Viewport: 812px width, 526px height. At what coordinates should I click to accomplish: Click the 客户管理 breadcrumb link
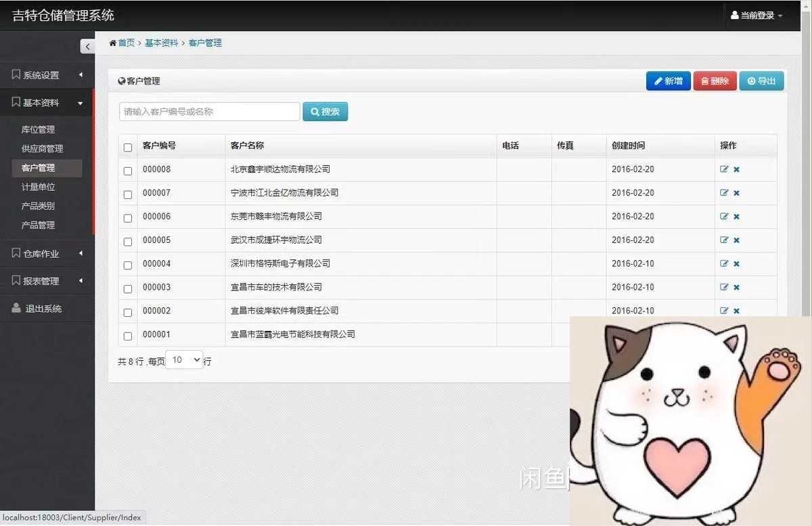click(205, 43)
